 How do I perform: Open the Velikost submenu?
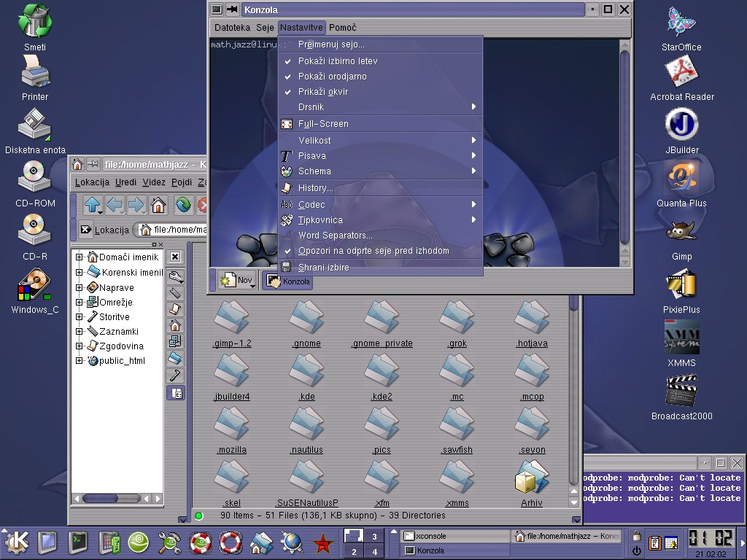coord(380,140)
